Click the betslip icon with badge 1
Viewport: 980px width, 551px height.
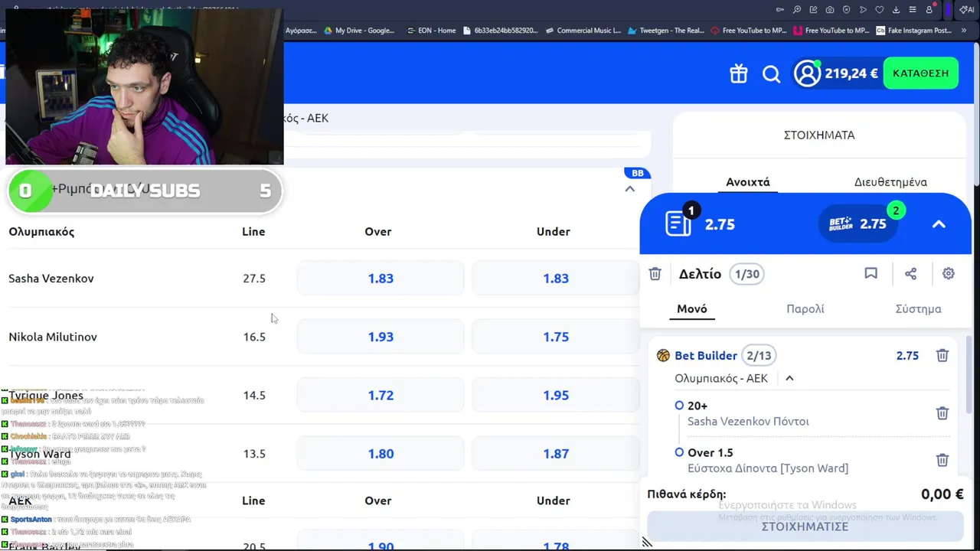point(679,223)
